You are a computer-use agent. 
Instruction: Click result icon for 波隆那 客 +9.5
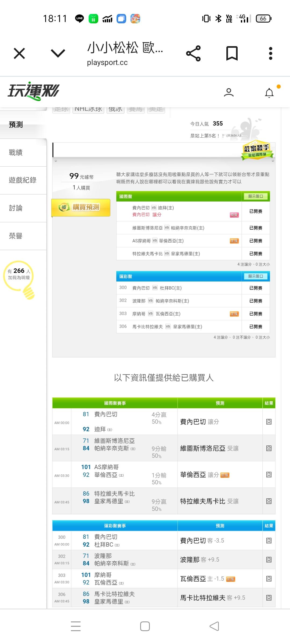pyautogui.click(x=269, y=560)
